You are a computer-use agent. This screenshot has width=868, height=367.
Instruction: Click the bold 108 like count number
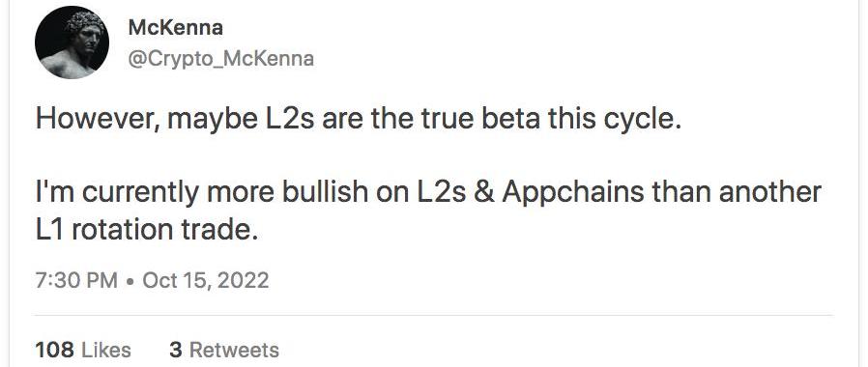pyautogui.click(x=54, y=350)
